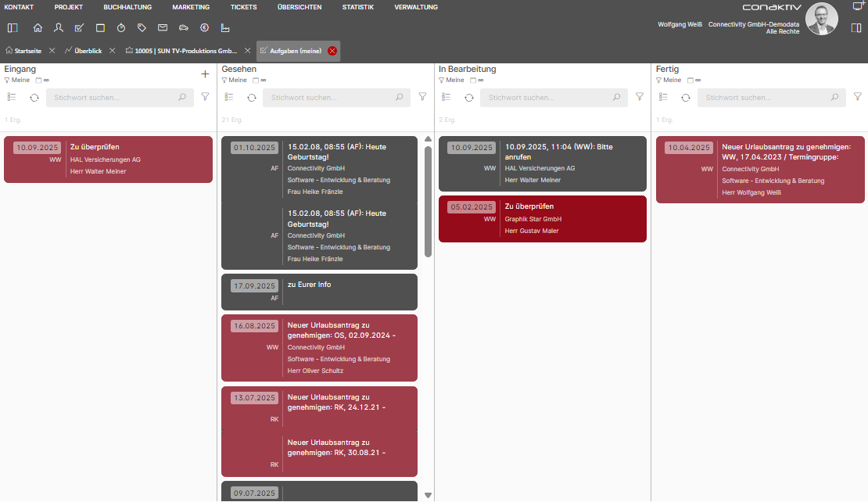The height and width of the screenshot is (502, 868).
Task: Open the 'zu Eurer Info' task card
Action: pyautogui.click(x=319, y=292)
